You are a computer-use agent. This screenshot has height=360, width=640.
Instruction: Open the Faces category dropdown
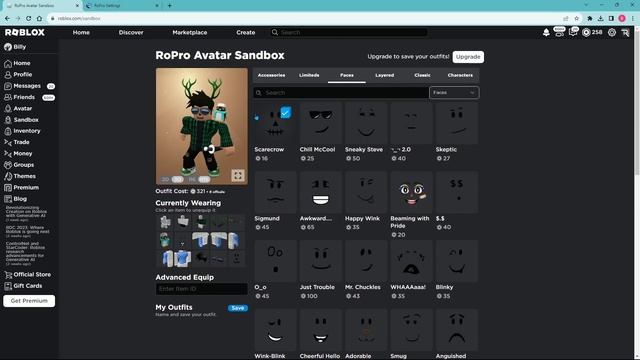[454, 93]
